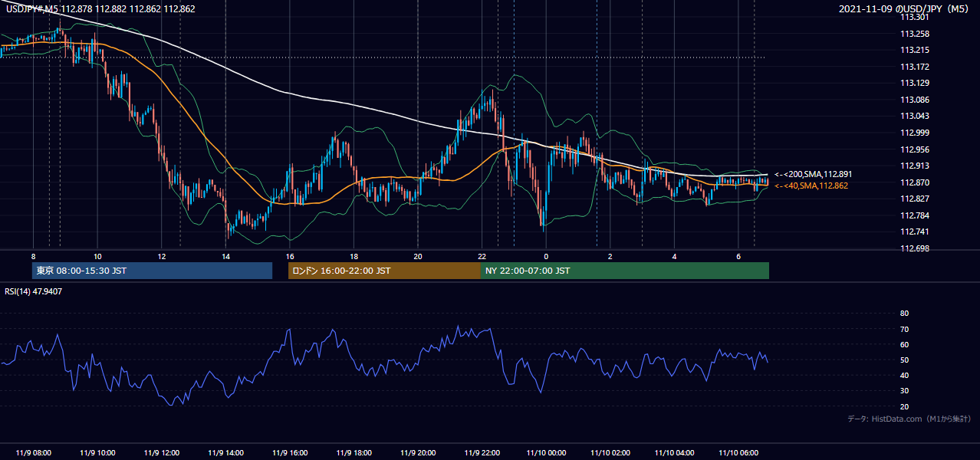This screenshot has height=460, width=980.
Task: Click the データ: HistData.com source credit
Action: point(909,419)
